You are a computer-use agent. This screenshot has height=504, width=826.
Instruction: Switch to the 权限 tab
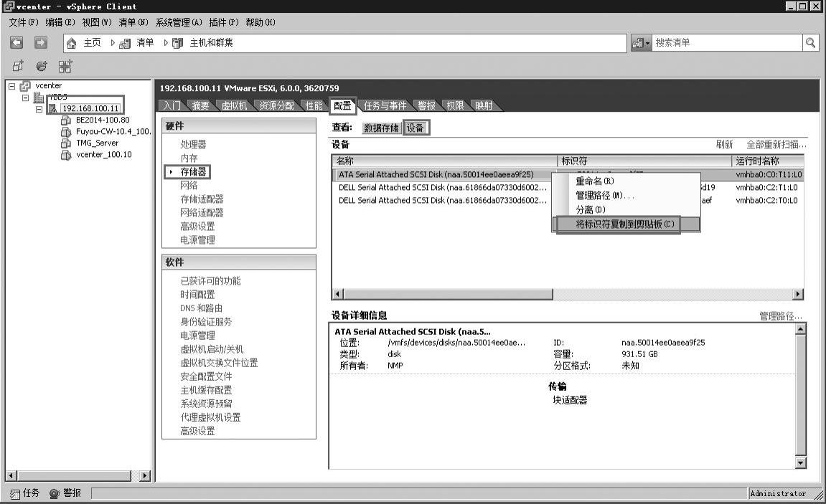(x=455, y=105)
